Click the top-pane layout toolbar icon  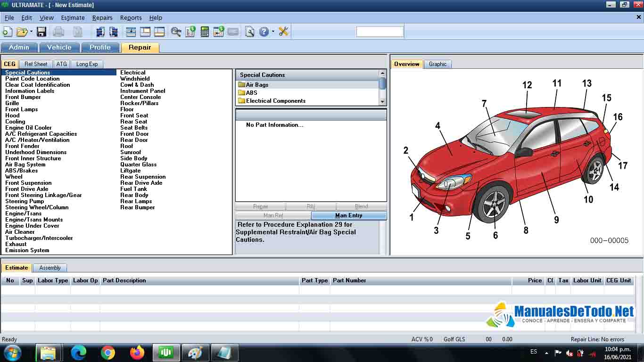coord(145,32)
